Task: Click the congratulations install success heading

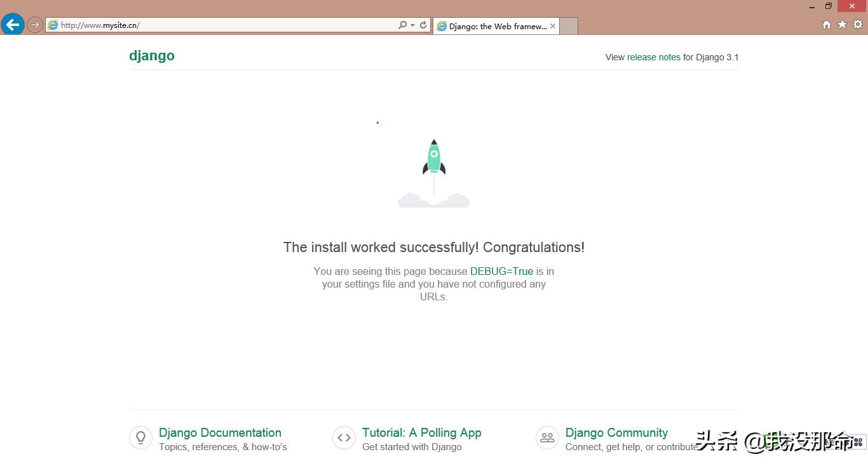Action: pyautogui.click(x=434, y=247)
